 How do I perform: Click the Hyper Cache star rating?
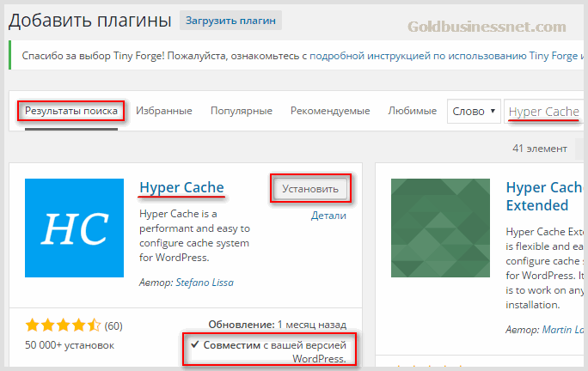[x=63, y=325]
